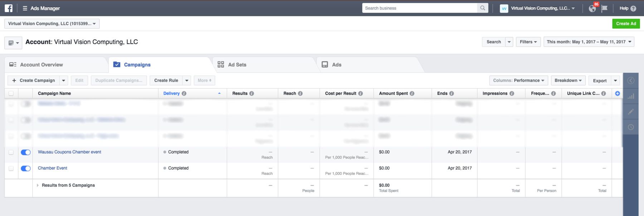Open the Facebook home logo

point(9,8)
